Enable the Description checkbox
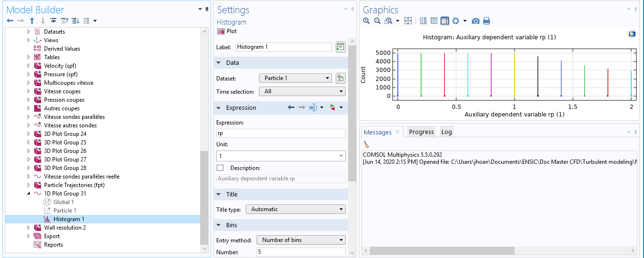Image resolution: width=644 pixels, height=258 pixels. pyautogui.click(x=220, y=168)
